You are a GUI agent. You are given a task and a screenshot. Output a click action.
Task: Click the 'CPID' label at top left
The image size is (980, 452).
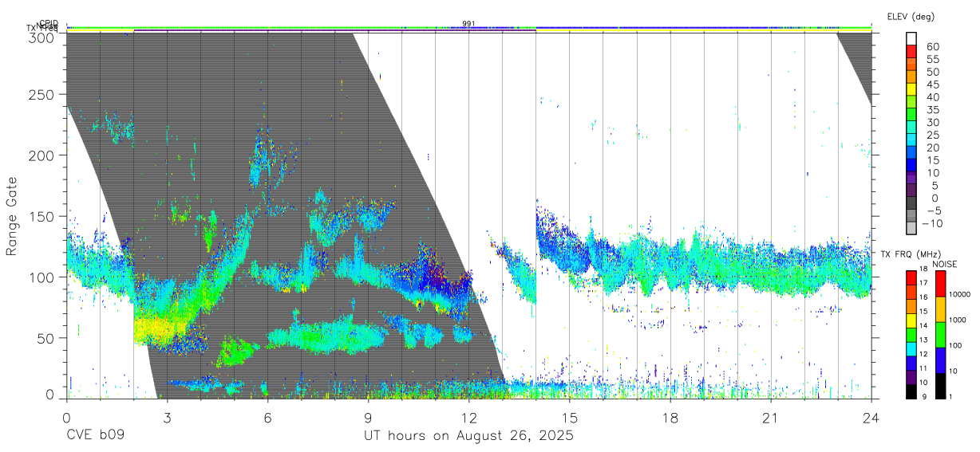coord(50,23)
